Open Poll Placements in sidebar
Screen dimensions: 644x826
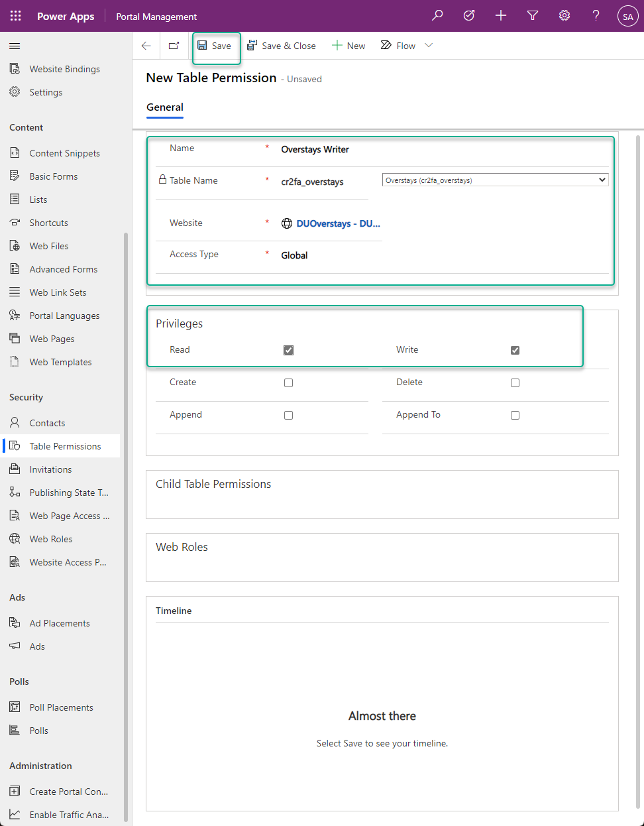coord(61,707)
